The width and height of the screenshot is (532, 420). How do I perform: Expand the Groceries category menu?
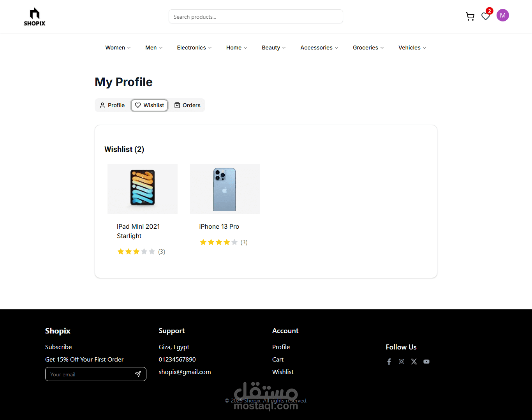tap(368, 48)
